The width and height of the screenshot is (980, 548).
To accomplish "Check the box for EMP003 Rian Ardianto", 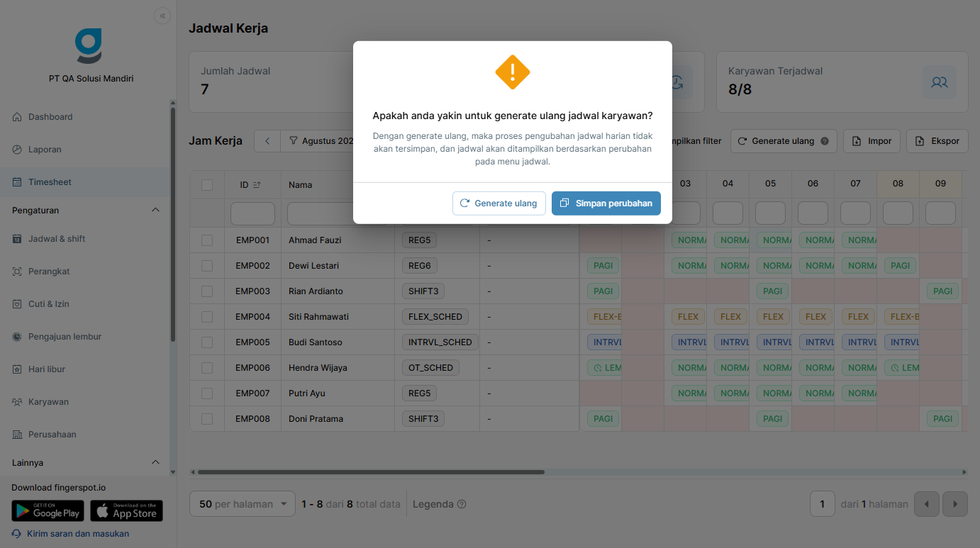I will tap(207, 291).
